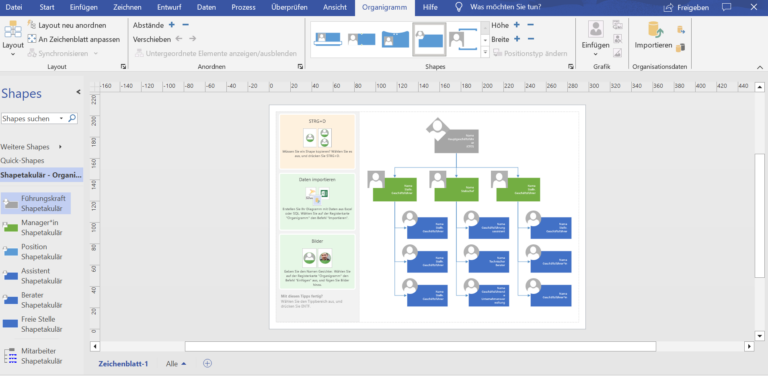Viewport: 768px width, 376px height.
Task: Expand the Shapes gallery more arrow
Action: click(485, 51)
